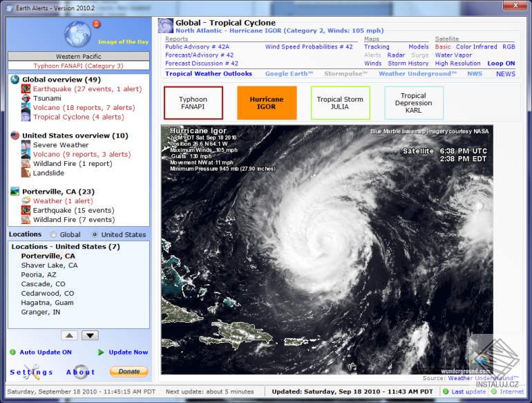The height and width of the screenshot is (403, 532).
Task: Open Storm History map
Action: pos(408,64)
